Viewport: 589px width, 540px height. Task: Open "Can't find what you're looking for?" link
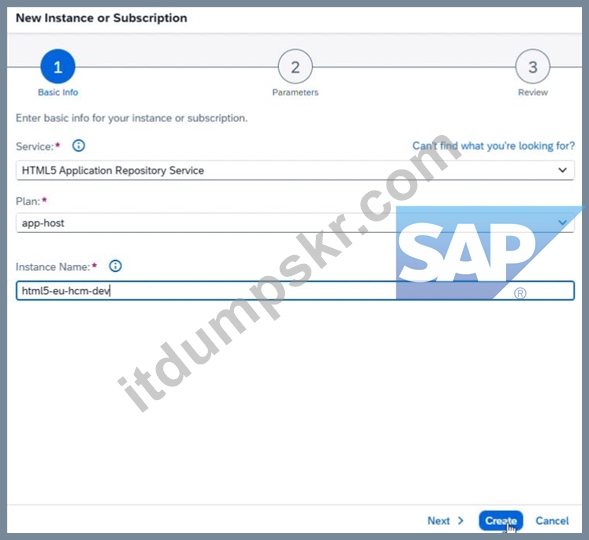point(494,146)
